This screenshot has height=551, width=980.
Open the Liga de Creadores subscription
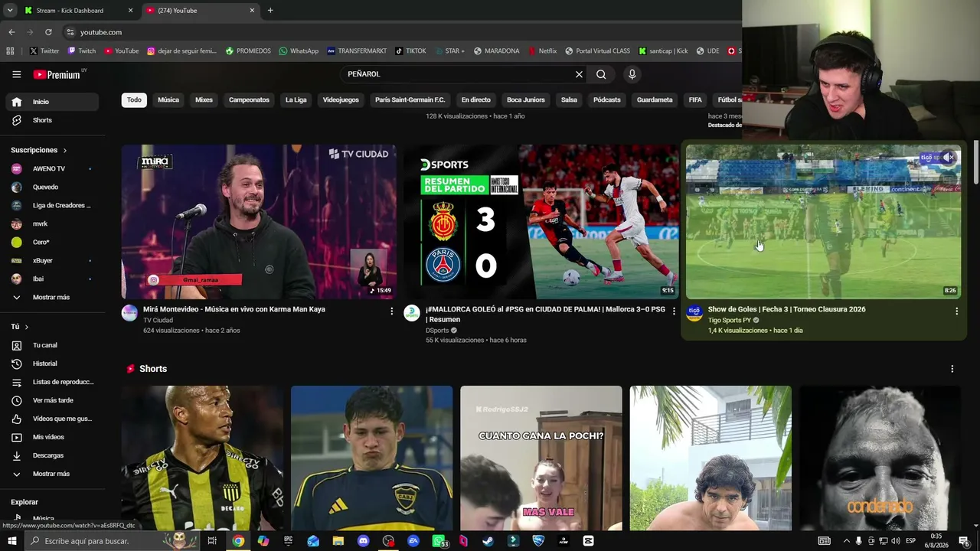52,205
